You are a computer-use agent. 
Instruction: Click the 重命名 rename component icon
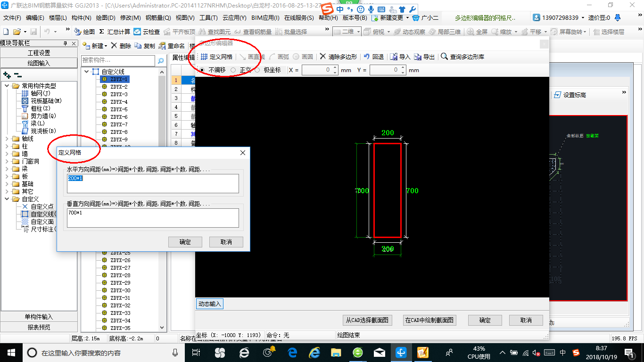pos(172,46)
